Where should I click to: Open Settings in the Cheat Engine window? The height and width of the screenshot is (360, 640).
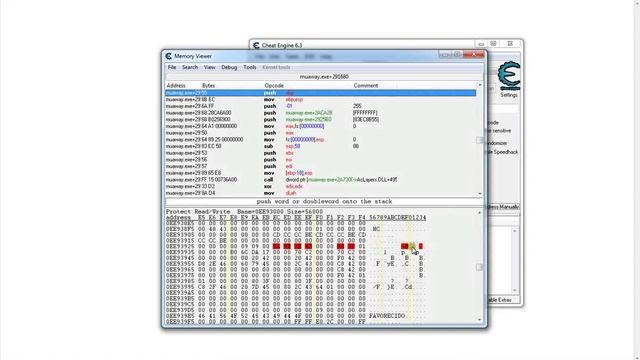coord(509,95)
